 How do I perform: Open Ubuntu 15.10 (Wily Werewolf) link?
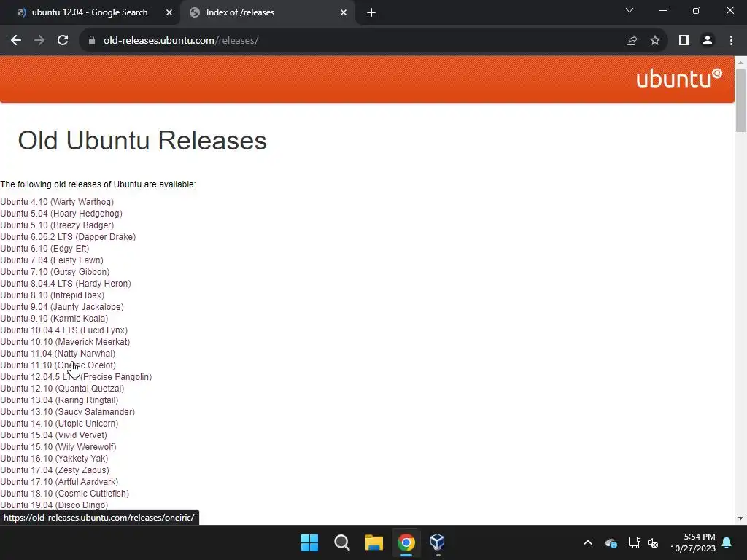coord(58,447)
